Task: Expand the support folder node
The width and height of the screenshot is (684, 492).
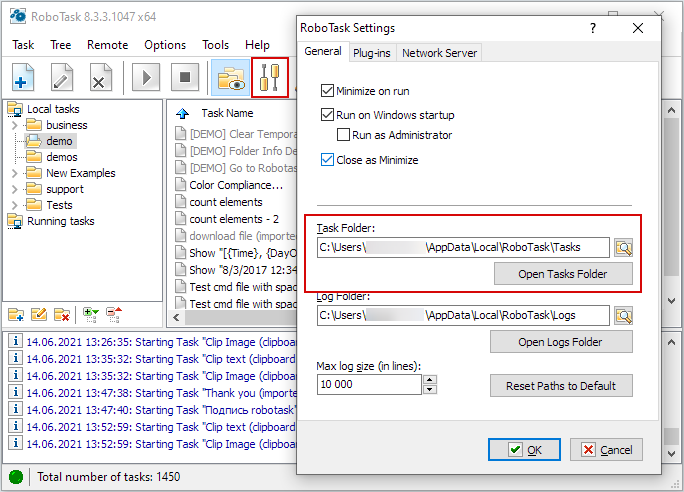Action: click(14, 189)
